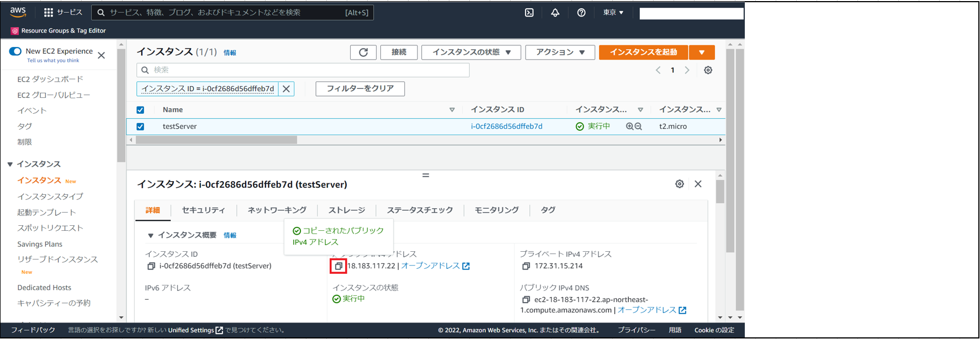Click the detail panel resize handle

click(x=426, y=175)
